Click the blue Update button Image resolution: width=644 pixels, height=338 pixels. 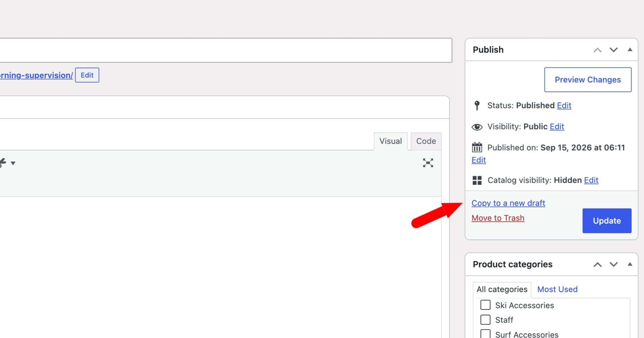(607, 221)
